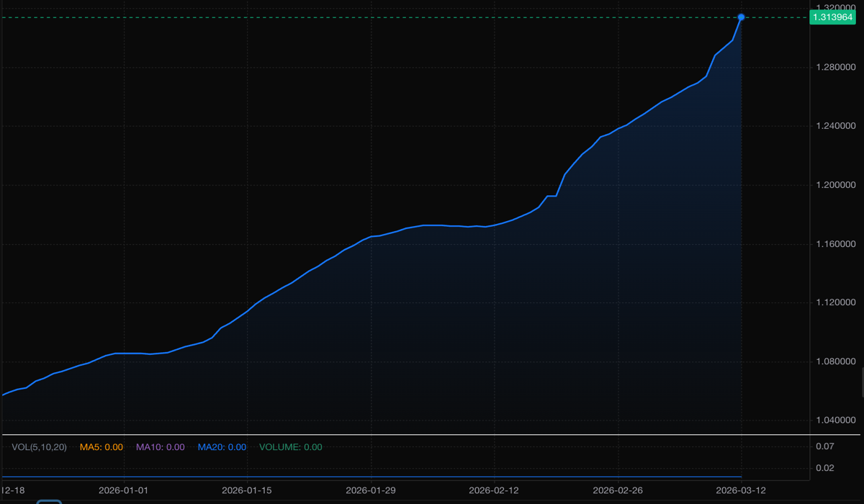Click the green 1.313964 current price tag
The height and width of the screenshot is (504, 864).
832,17
